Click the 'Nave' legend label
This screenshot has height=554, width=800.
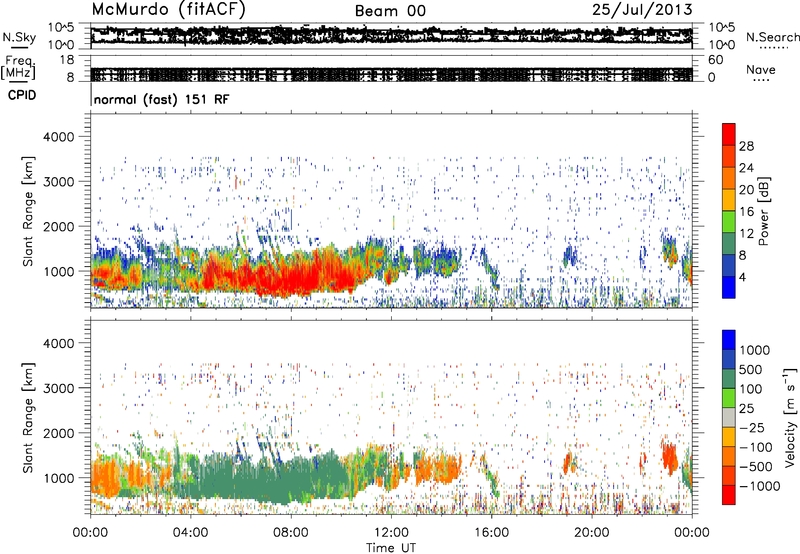pos(761,69)
